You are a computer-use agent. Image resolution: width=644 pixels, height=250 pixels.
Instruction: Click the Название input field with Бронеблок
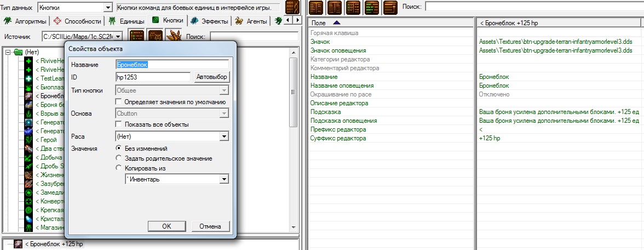click(173, 65)
